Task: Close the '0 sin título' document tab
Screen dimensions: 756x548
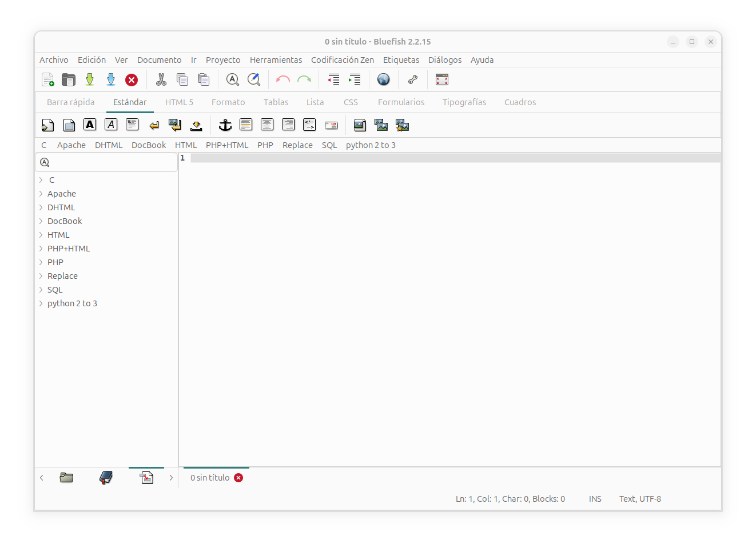Action: 238,478
